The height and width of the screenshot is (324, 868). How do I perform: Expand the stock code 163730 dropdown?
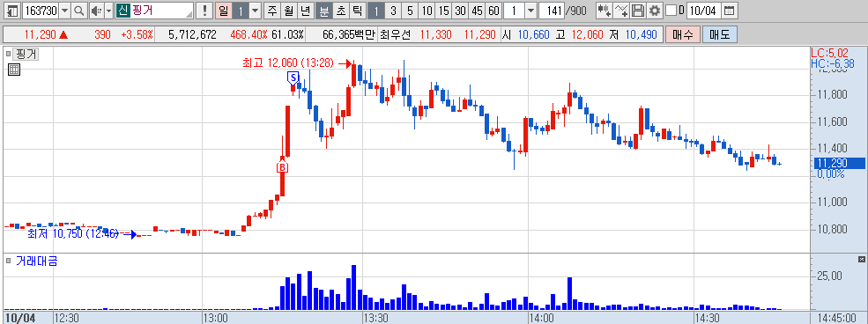(x=64, y=11)
